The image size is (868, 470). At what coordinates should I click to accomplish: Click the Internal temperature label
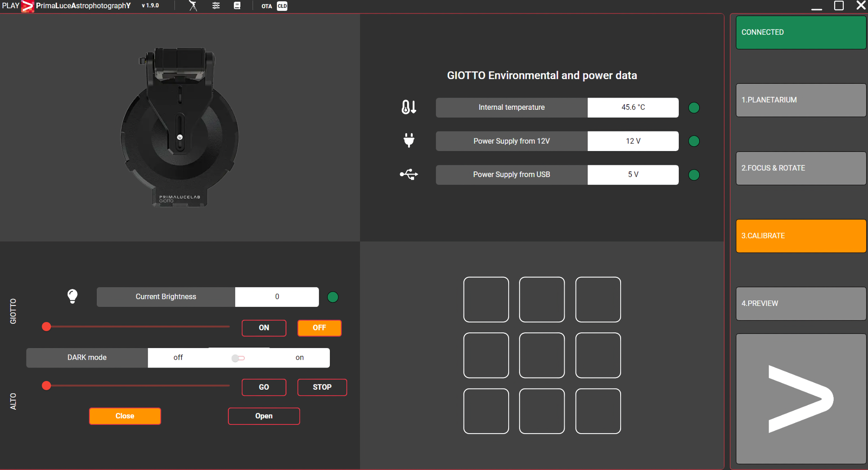pyautogui.click(x=512, y=107)
